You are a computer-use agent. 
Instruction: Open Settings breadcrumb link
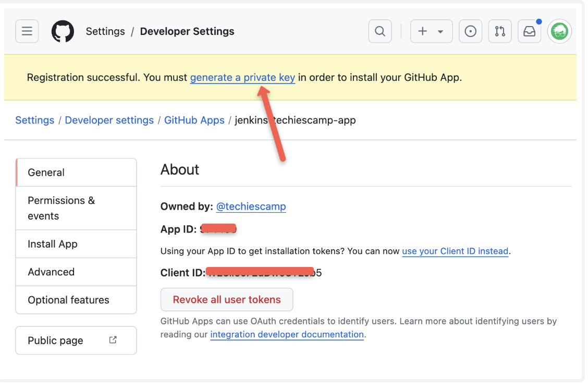[x=35, y=120]
